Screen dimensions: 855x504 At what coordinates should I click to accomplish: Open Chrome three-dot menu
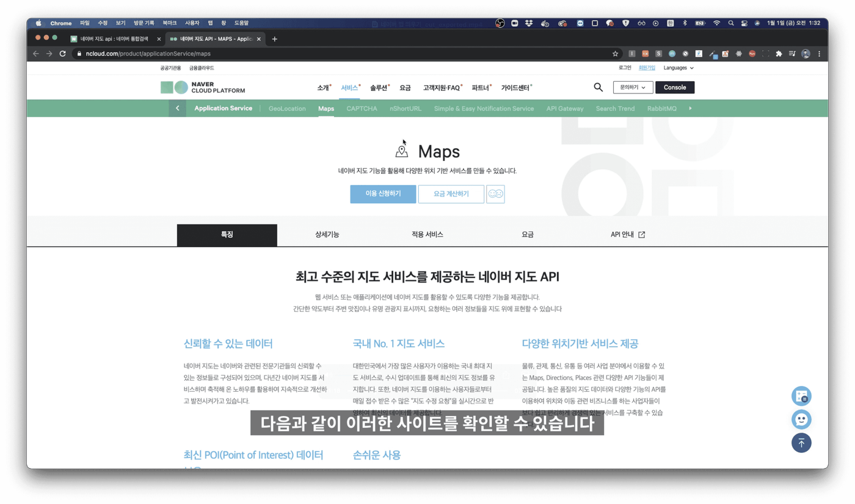click(819, 54)
